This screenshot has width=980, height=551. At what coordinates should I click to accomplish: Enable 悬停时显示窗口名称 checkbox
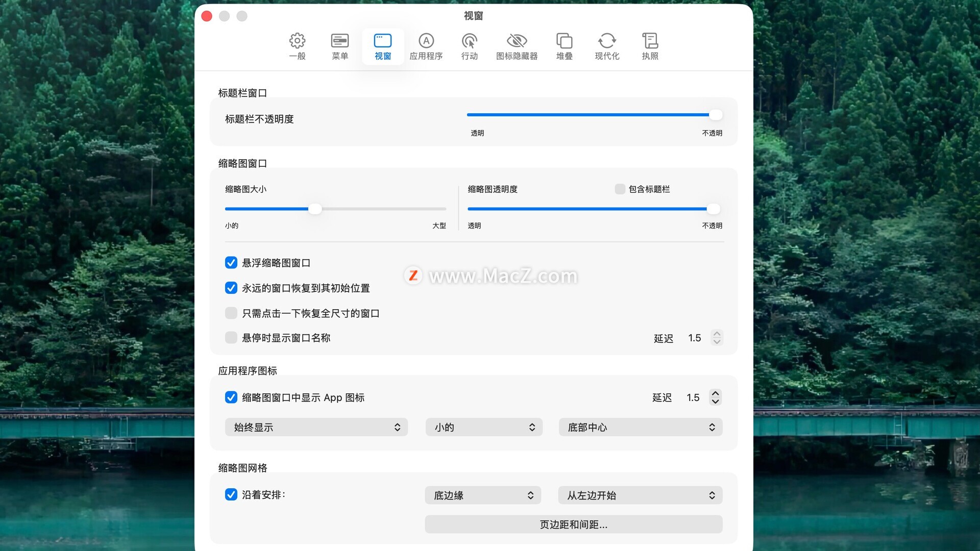[x=231, y=337]
